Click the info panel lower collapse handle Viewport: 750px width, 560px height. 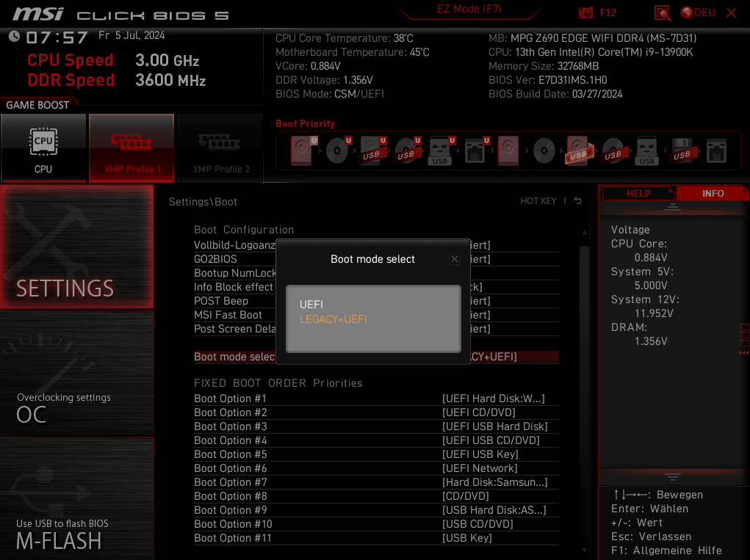[x=673, y=476]
